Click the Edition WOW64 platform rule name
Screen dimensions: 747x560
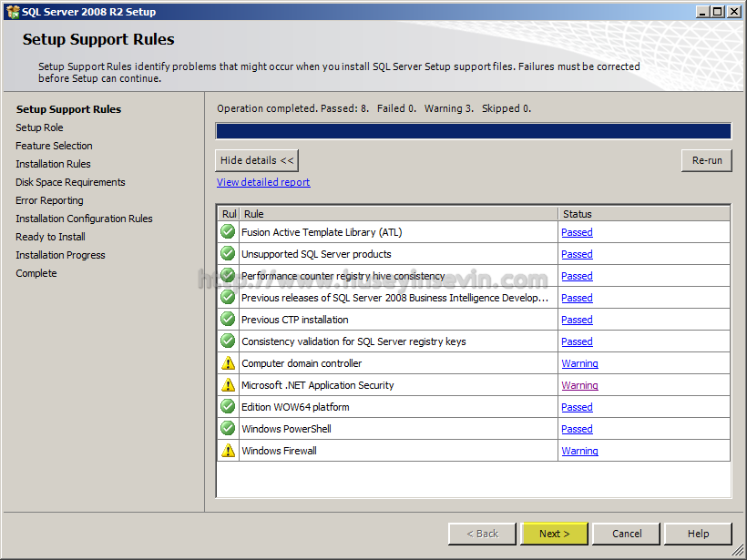pos(295,407)
